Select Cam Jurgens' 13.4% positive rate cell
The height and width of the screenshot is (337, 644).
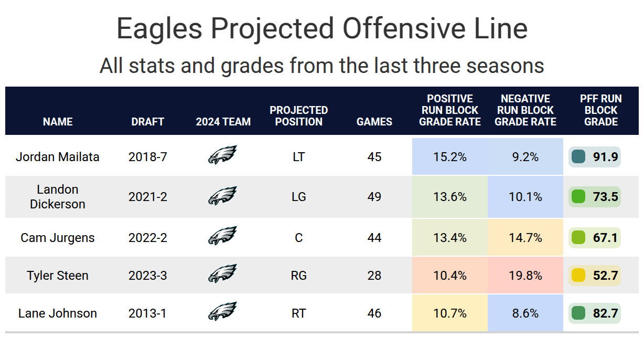coord(450,238)
